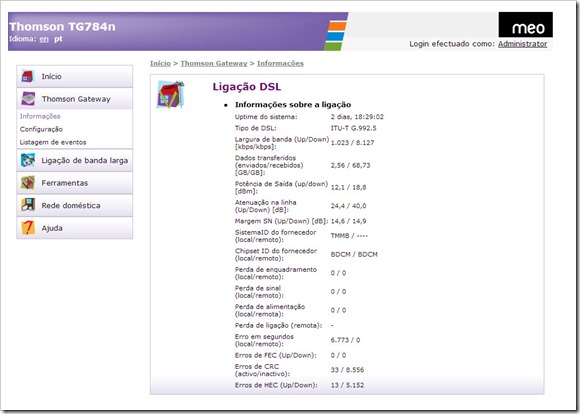Click Margem SN (Up/Down) label
The width and height of the screenshot is (580, 414).
pos(281,221)
